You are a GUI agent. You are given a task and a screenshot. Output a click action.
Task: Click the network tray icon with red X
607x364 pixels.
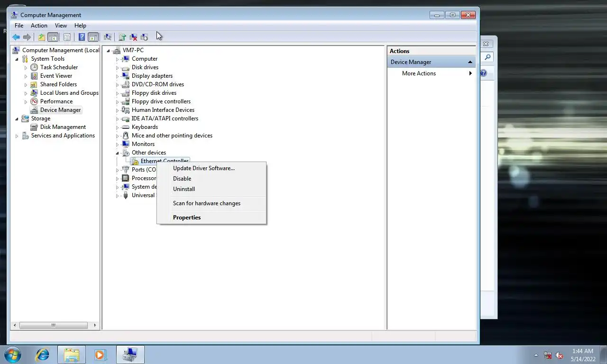coord(548,355)
